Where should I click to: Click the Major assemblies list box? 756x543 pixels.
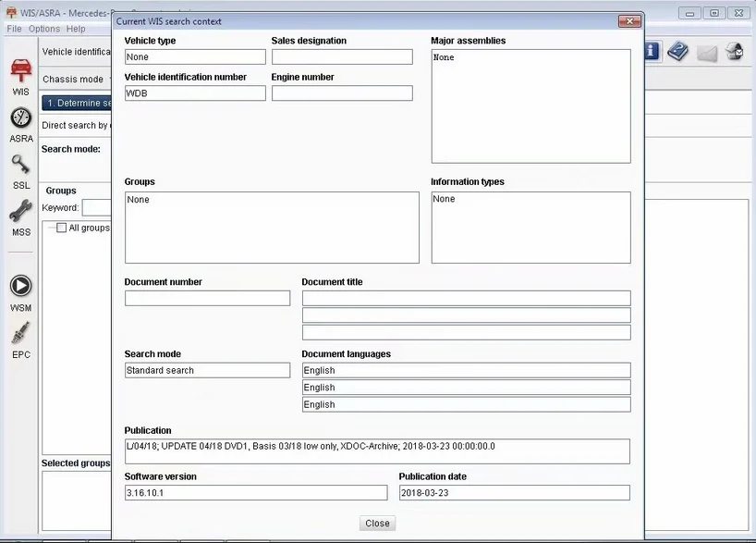point(530,106)
